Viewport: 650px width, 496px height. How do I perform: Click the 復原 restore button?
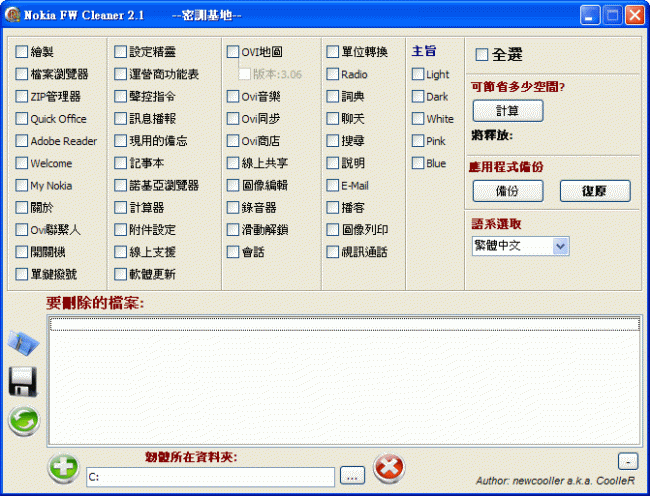[x=594, y=190]
